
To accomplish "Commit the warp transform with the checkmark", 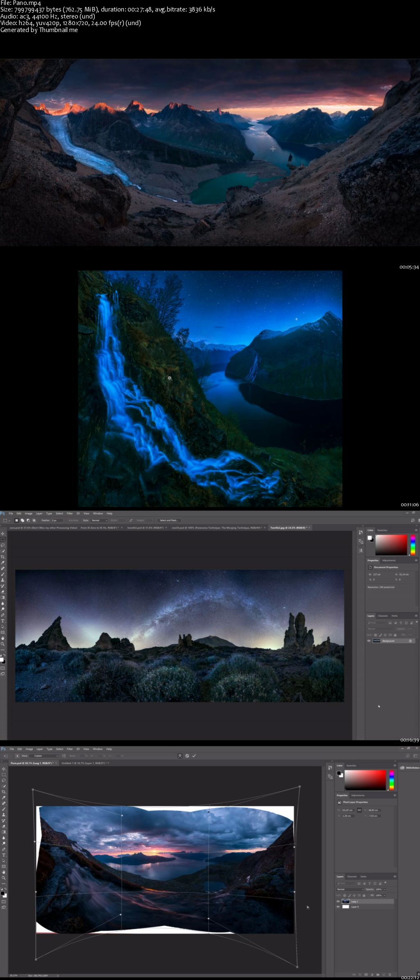I will [194, 755].
